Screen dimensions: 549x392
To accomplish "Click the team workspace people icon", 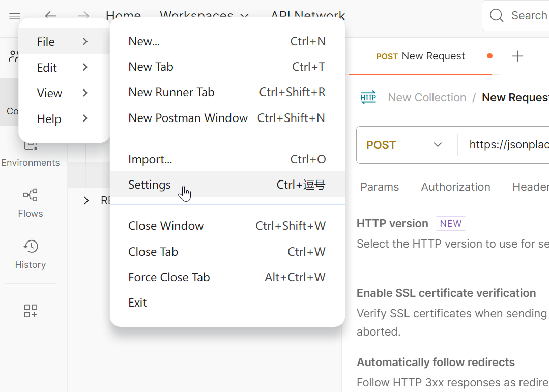I will point(13,56).
